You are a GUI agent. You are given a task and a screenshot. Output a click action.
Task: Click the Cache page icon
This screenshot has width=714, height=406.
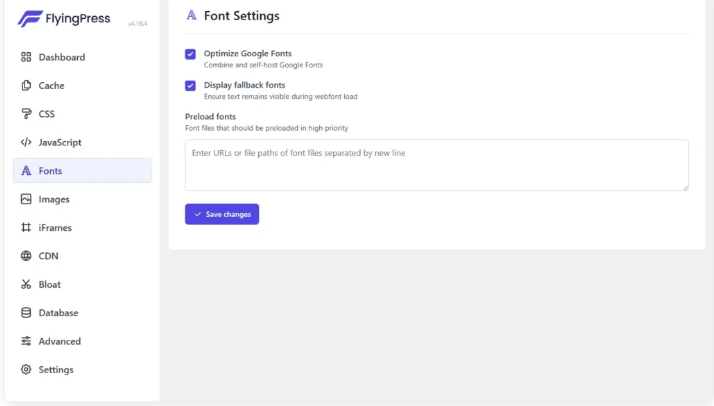pos(26,86)
